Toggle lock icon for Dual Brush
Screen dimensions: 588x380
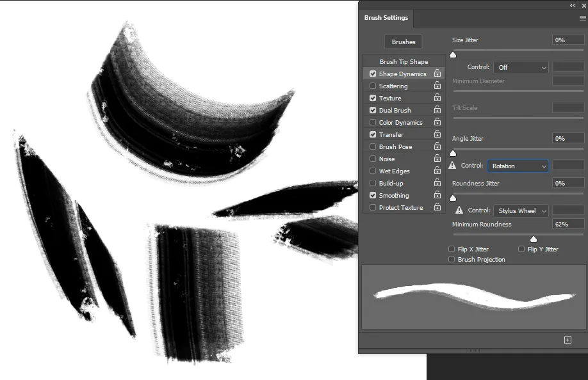(x=437, y=109)
